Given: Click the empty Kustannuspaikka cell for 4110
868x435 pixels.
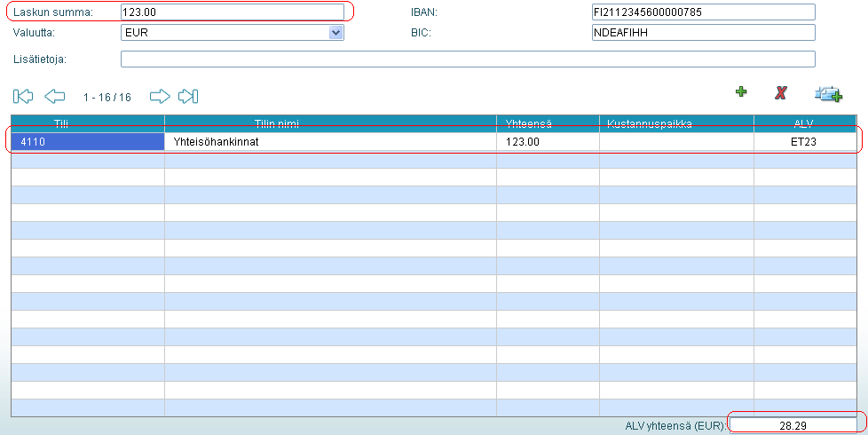Looking at the screenshot, I should pos(676,142).
